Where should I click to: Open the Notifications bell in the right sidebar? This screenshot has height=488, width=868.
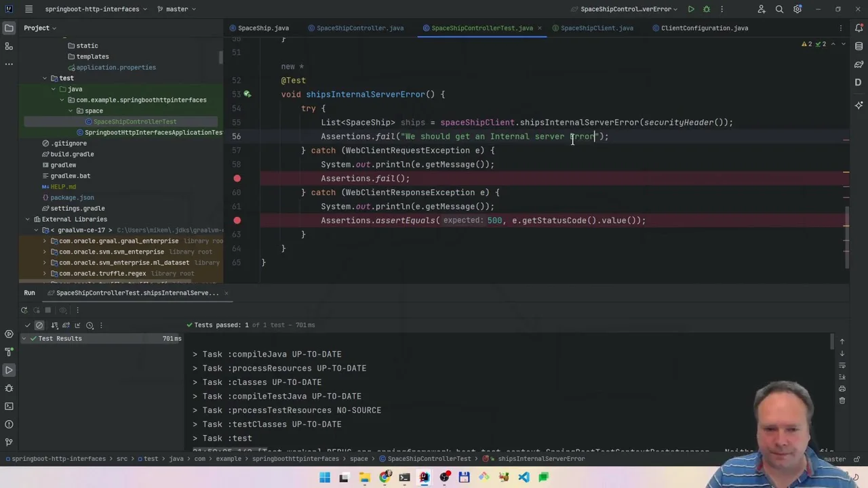click(x=859, y=28)
